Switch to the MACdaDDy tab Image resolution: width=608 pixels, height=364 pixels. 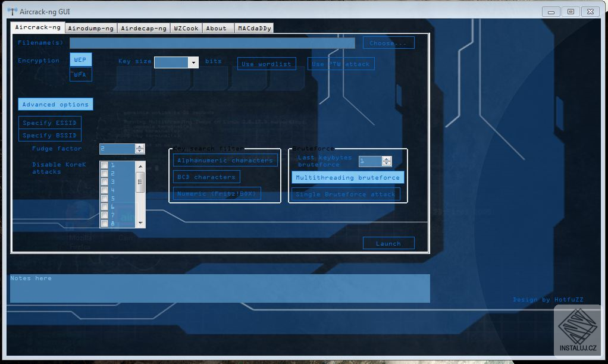(253, 27)
